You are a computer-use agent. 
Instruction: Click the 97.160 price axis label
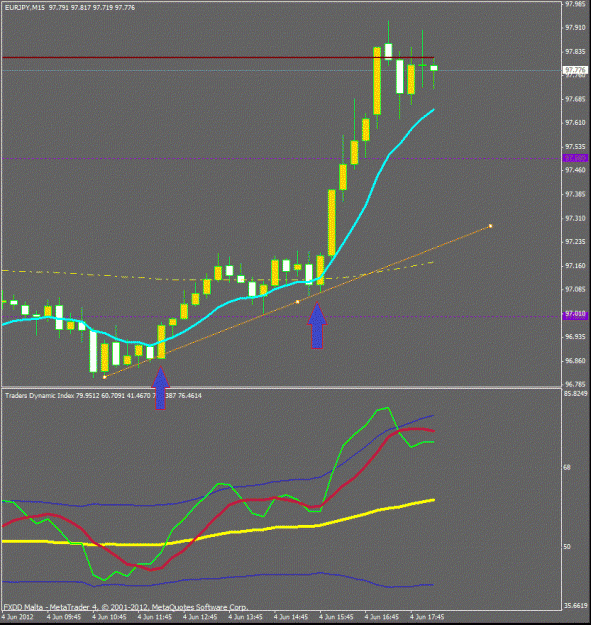[575, 265]
